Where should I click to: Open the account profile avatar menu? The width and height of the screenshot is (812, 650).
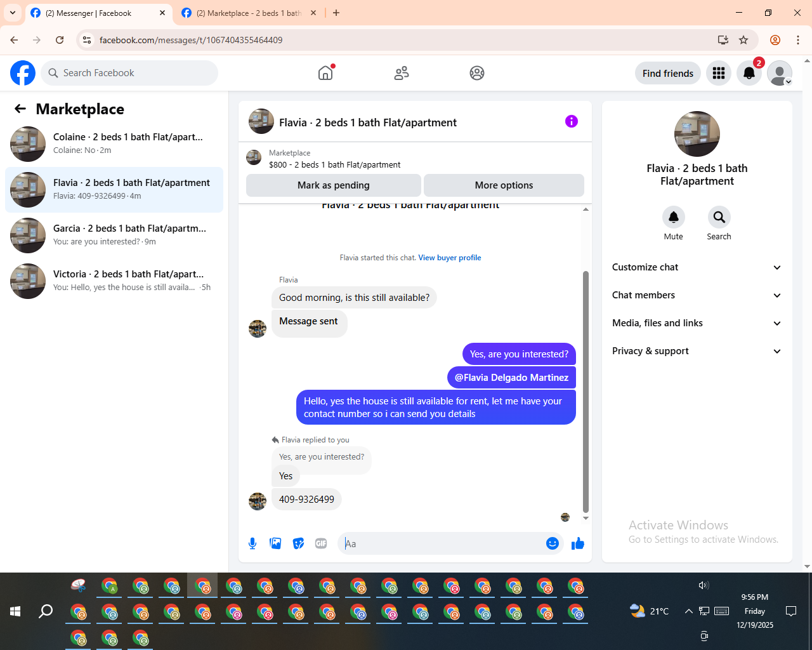(x=780, y=73)
